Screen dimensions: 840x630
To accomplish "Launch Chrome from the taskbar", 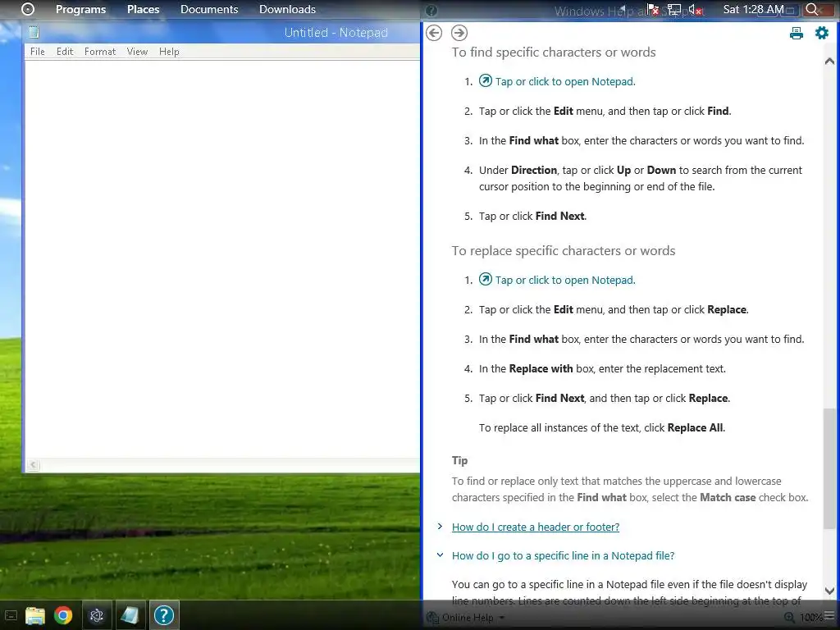I will point(63,615).
